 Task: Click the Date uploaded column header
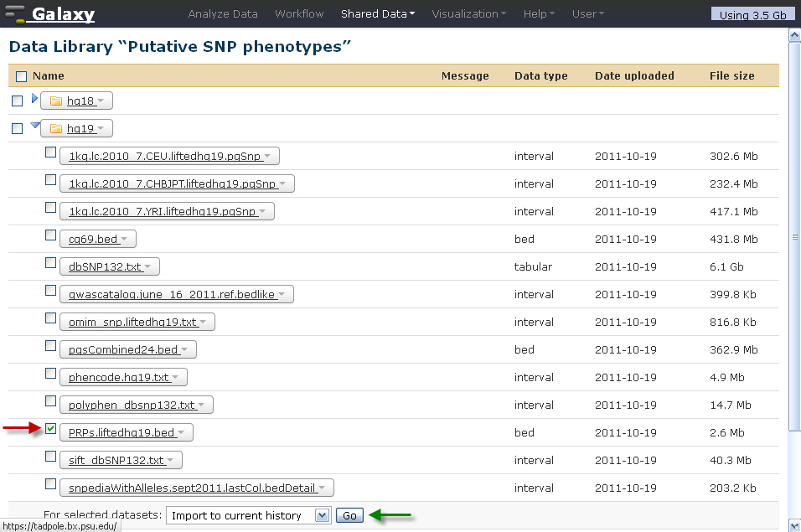pyautogui.click(x=634, y=76)
